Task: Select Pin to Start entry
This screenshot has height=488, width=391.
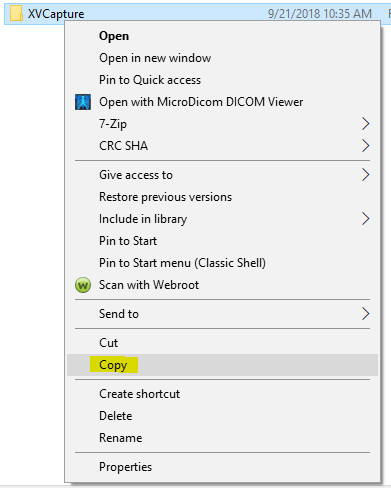Action: [128, 241]
